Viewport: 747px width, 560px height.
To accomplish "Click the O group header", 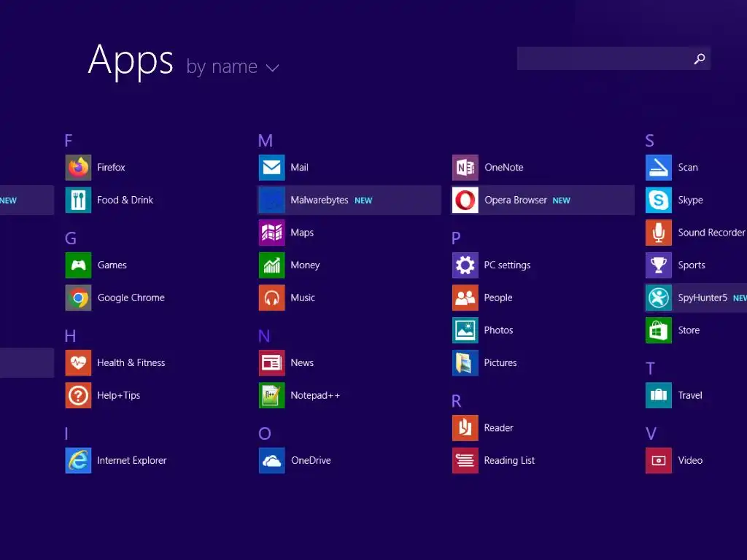I will [x=265, y=433].
